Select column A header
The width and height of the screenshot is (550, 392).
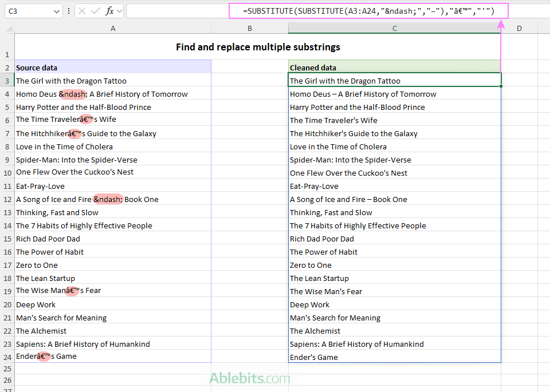point(113,29)
